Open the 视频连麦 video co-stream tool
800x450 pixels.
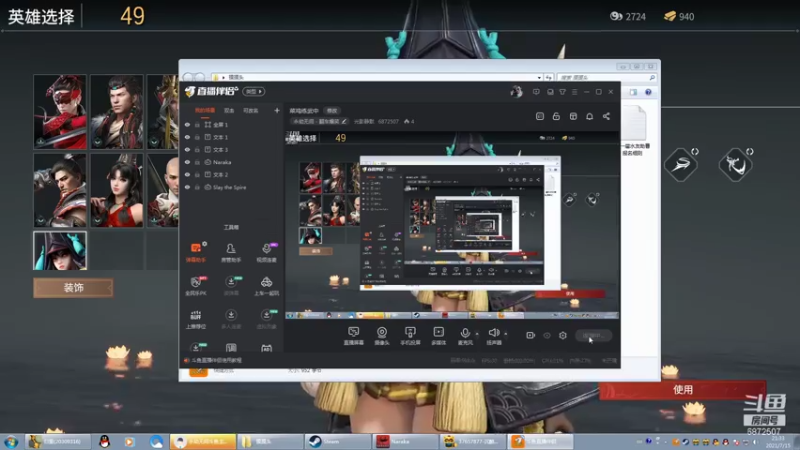tap(266, 252)
